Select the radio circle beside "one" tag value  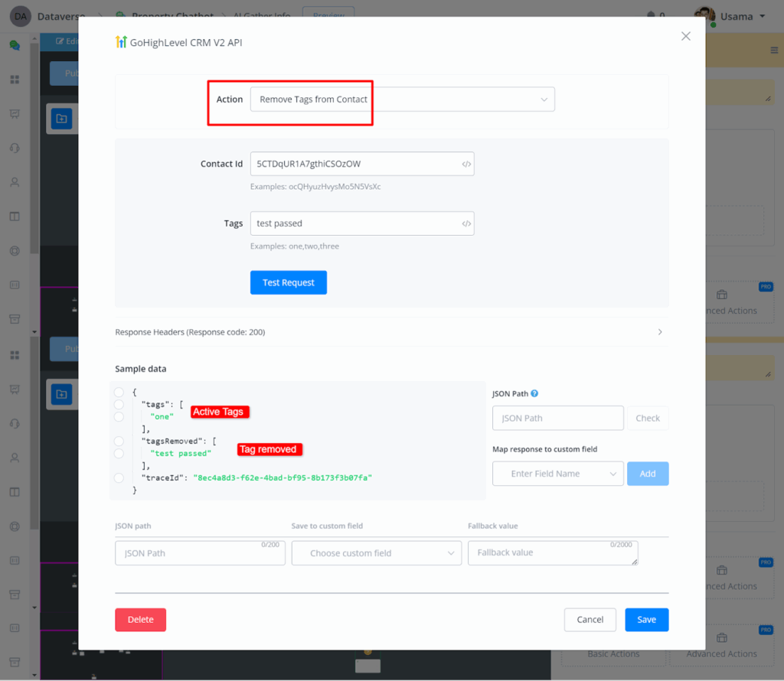pos(119,416)
